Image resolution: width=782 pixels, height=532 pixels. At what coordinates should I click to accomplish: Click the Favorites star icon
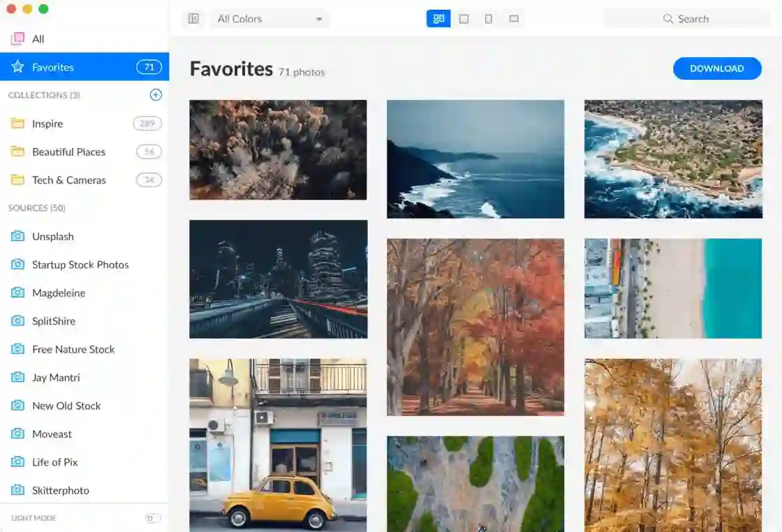coord(17,67)
